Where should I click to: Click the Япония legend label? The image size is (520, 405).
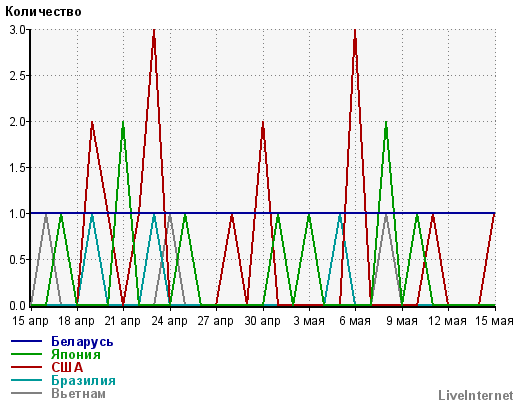coord(76,354)
